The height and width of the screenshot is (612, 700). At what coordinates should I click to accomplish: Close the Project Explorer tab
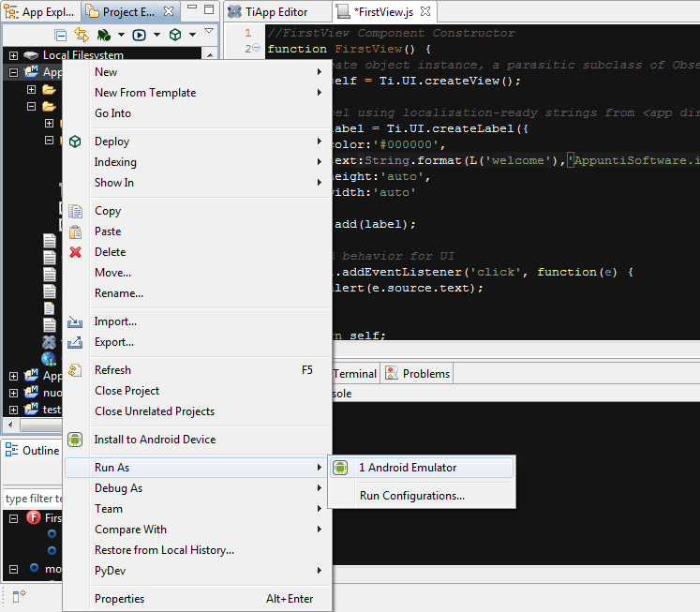click(169, 11)
